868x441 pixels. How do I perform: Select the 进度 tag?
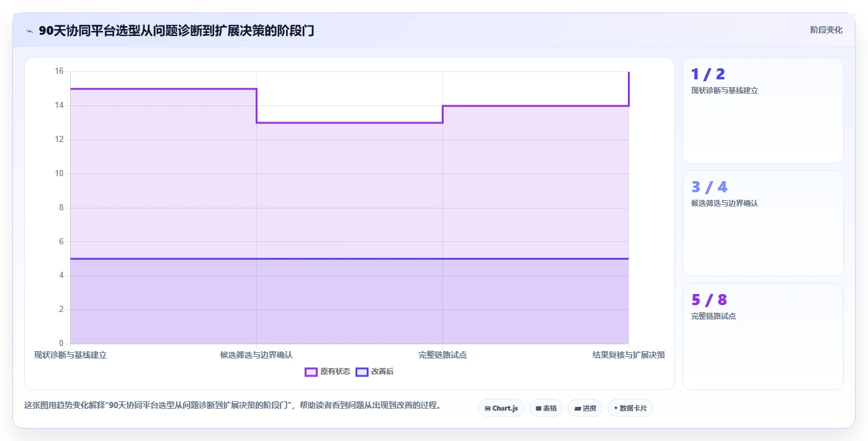(x=585, y=408)
